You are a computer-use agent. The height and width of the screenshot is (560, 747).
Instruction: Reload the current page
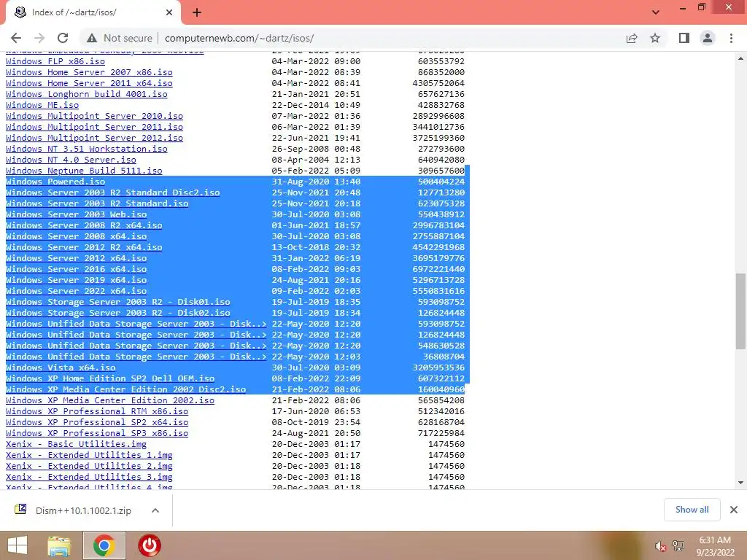pos(63,38)
